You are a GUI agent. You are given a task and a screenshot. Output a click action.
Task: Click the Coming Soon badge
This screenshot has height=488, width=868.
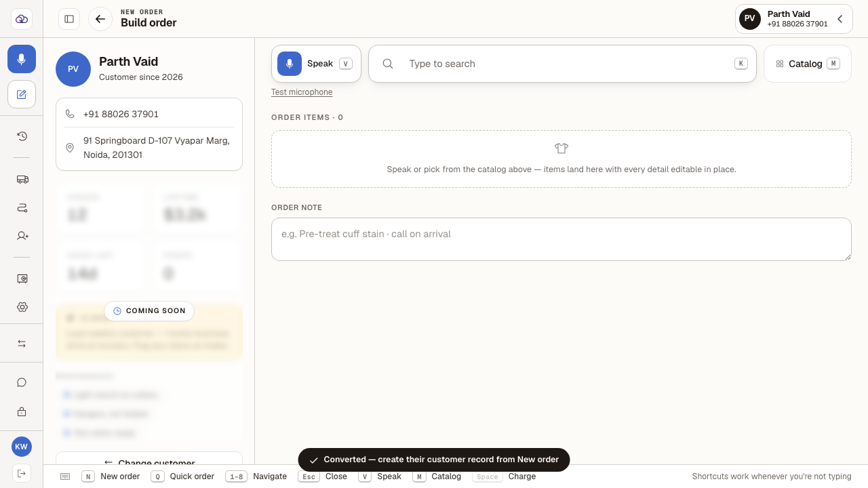149,311
